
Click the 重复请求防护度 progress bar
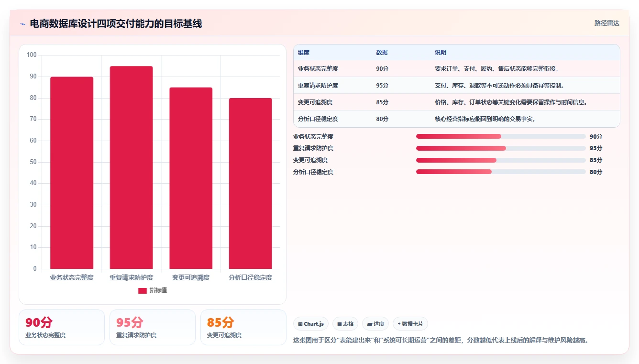(x=501, y=148)
